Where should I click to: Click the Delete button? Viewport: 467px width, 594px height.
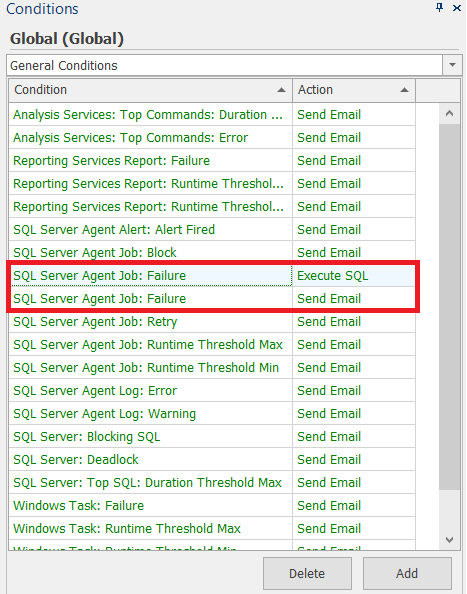click(x=307, y=573)
